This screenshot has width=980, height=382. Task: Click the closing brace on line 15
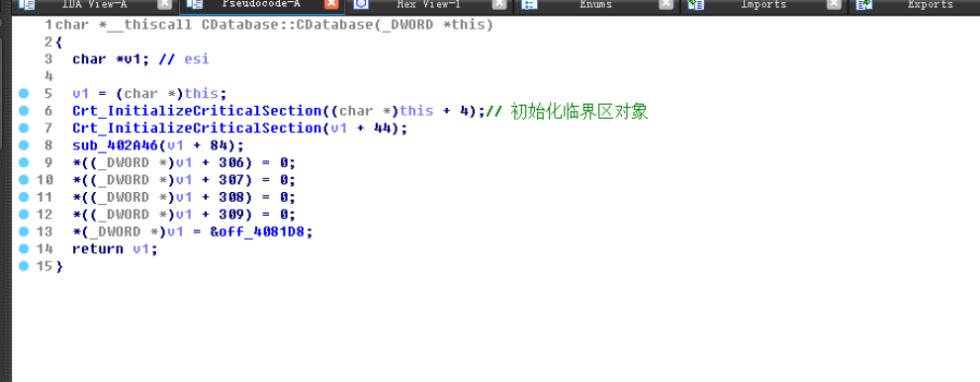58,266
